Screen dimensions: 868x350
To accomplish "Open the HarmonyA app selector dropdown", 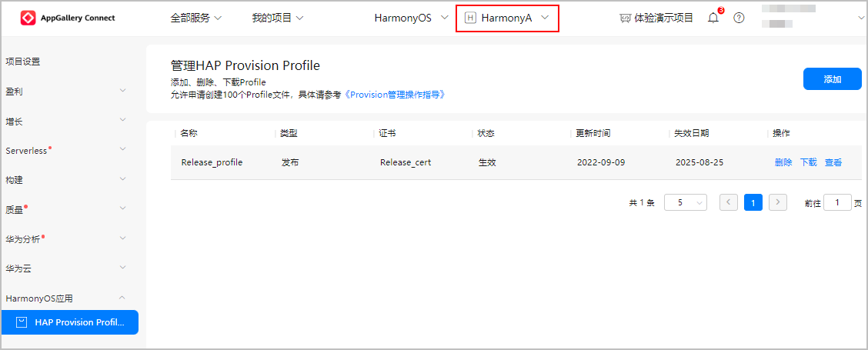I will [x=507, y=18].
